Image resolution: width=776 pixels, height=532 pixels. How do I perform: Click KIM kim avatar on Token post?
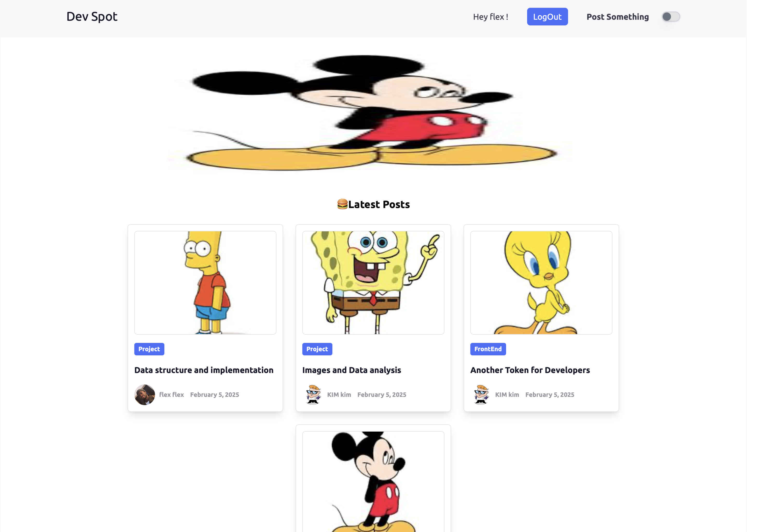[x=481, y=395]
